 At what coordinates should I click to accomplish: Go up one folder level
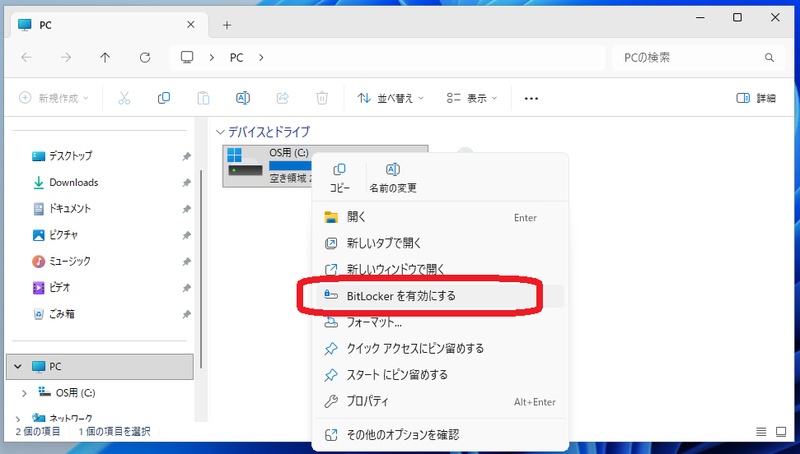click(105, 58)
